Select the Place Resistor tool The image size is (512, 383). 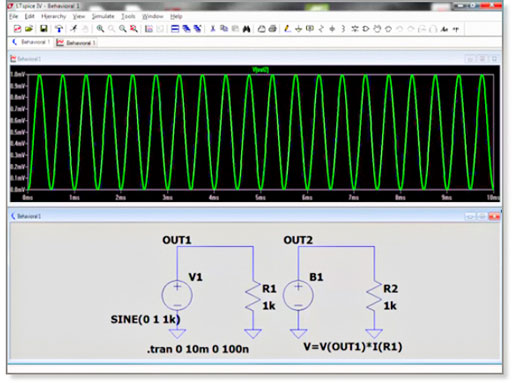(321, 29)
